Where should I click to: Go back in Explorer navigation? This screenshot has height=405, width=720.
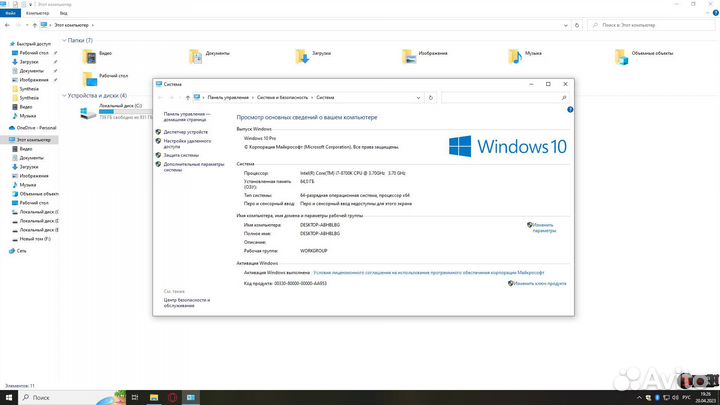pos(7,25)
